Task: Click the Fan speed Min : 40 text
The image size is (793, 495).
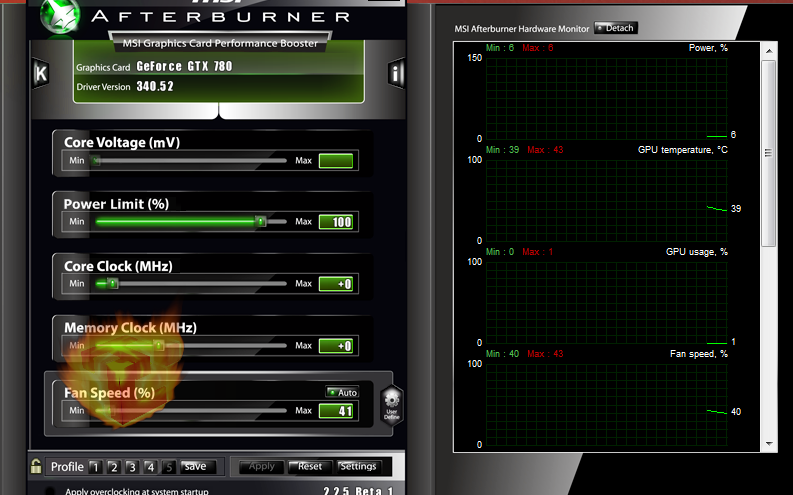Action: coord(502,354)
